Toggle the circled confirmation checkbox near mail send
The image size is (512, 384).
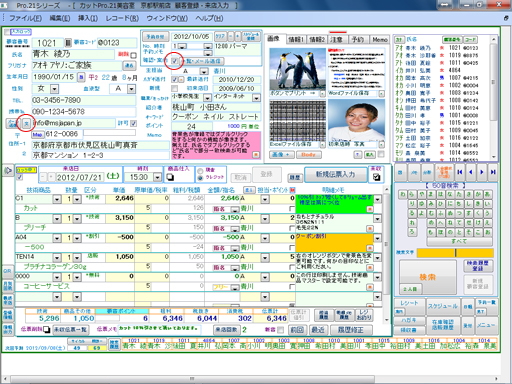[x=174, y=61]
